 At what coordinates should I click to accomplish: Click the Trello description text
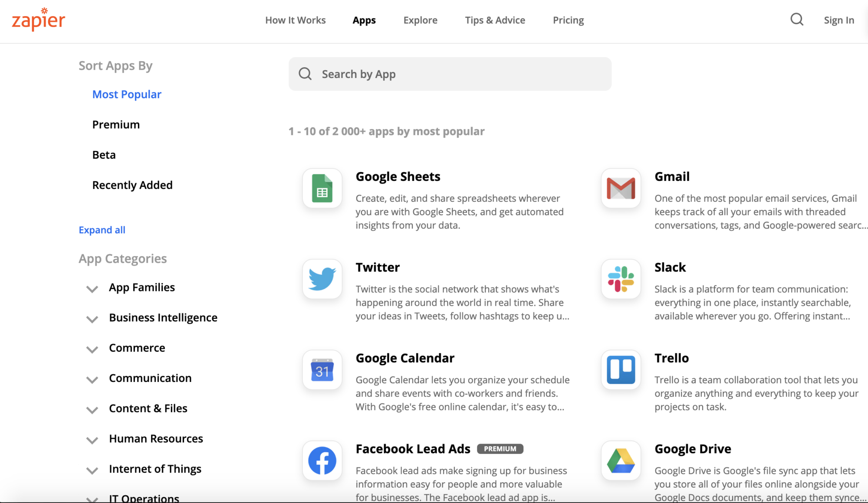[756, 393]
